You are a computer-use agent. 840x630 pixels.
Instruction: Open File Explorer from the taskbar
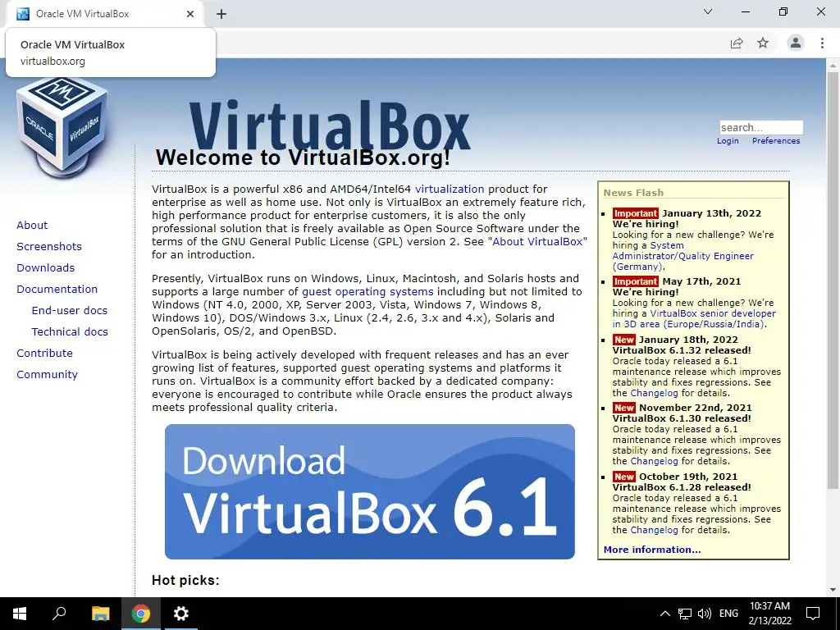tap(100, 614)
